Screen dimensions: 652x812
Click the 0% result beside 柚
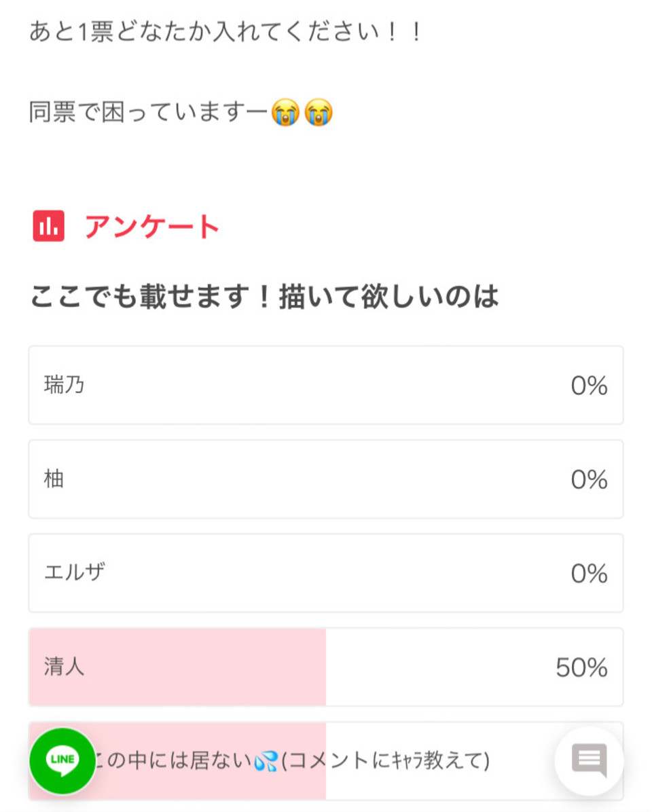point(590,479)
